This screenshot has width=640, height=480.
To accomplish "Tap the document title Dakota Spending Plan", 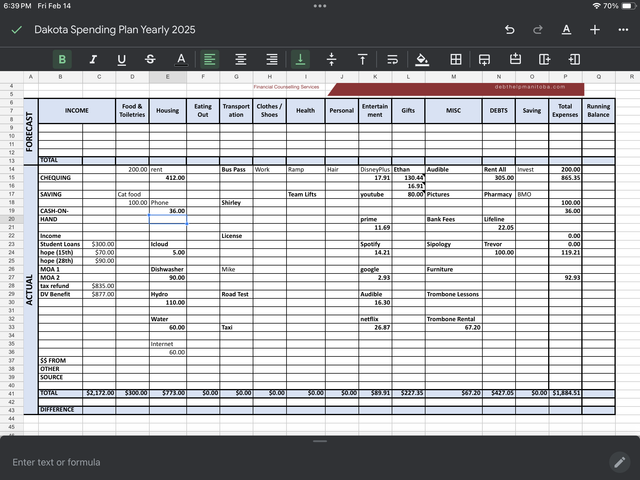I will pyautogui.click(x=115, y=30).
